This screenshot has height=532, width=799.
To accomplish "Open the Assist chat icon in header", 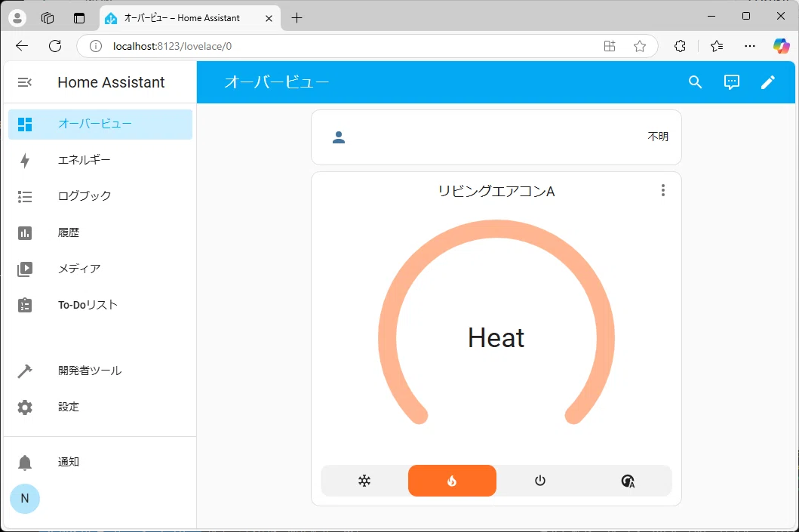I will coord(732,82).
